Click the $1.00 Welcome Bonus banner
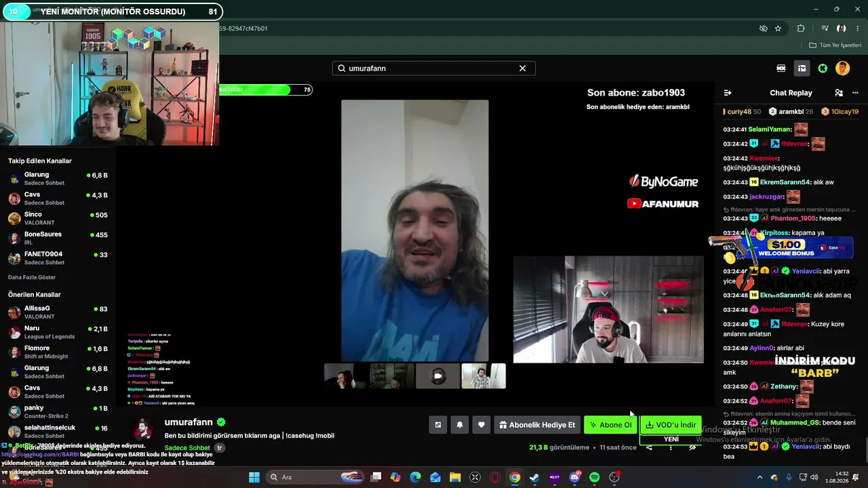The height and width of the screenshot is (488, 868). (x=785, y=247)
